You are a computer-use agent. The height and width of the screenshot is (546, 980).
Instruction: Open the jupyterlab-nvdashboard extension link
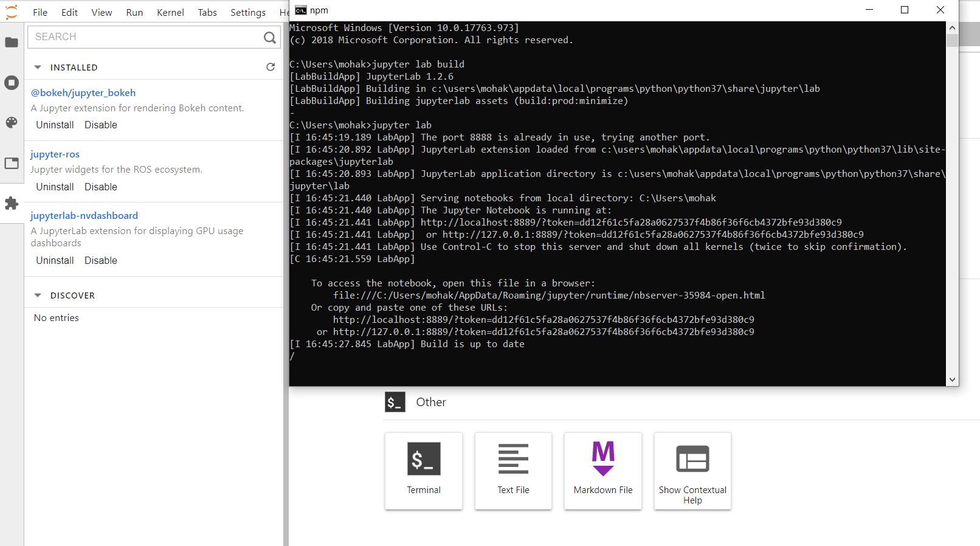point(85,215)
